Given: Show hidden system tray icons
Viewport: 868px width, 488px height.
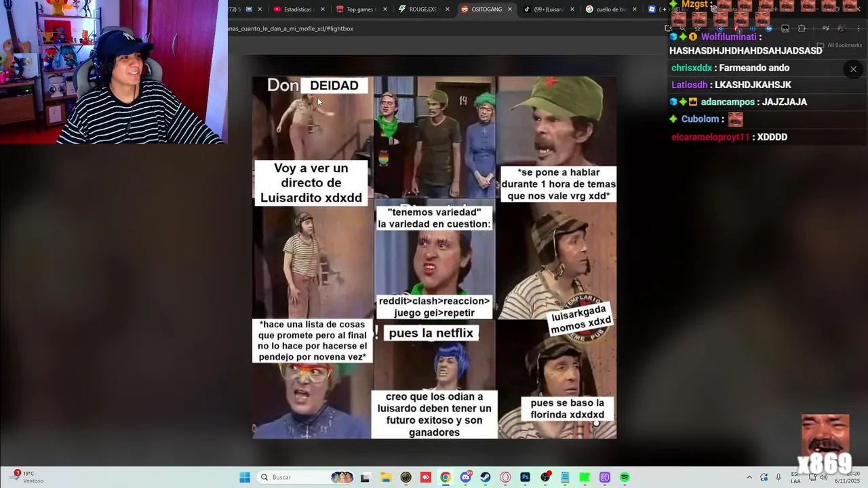Looking at the screenshot, I should point(749,477).
